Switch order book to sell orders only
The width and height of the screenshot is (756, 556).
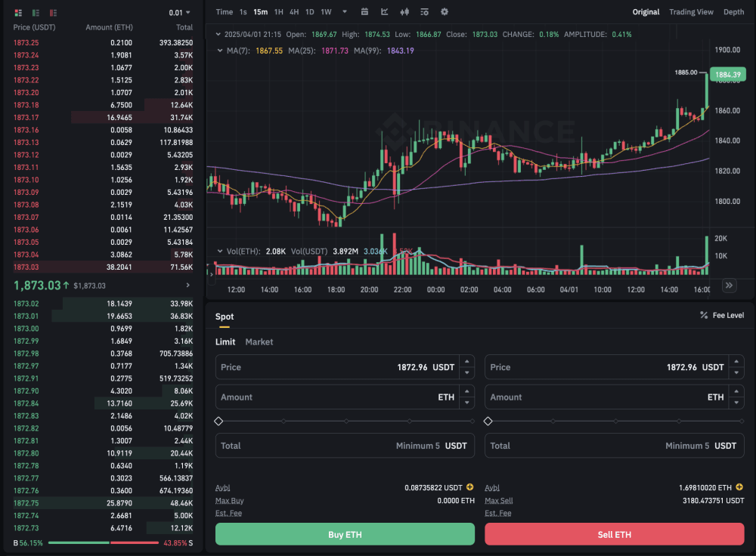coord(53,13)
